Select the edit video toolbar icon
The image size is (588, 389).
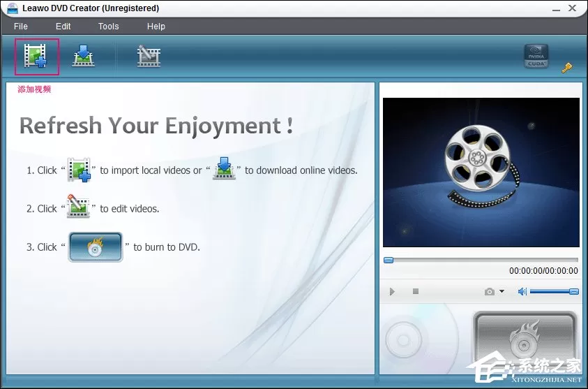coord(149,57)
